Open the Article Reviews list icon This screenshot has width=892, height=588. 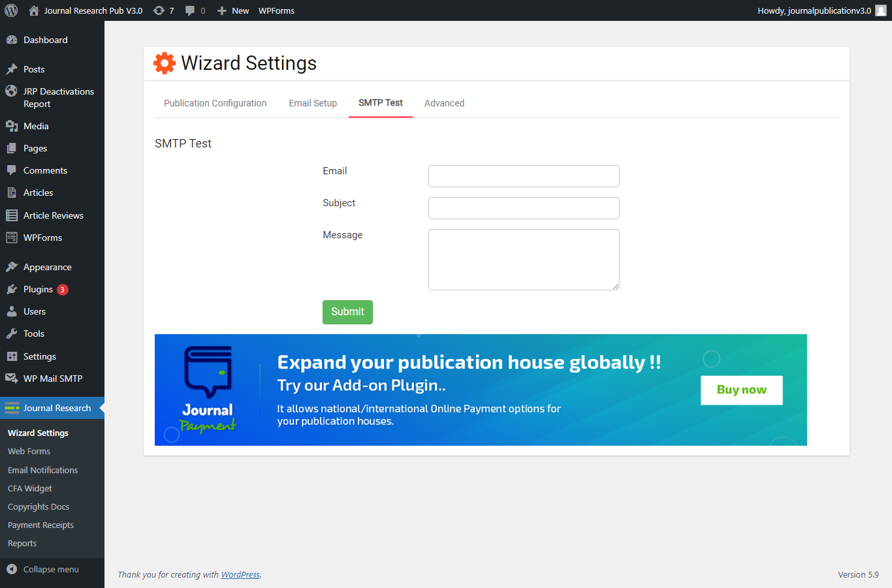[x=12, y=215]
